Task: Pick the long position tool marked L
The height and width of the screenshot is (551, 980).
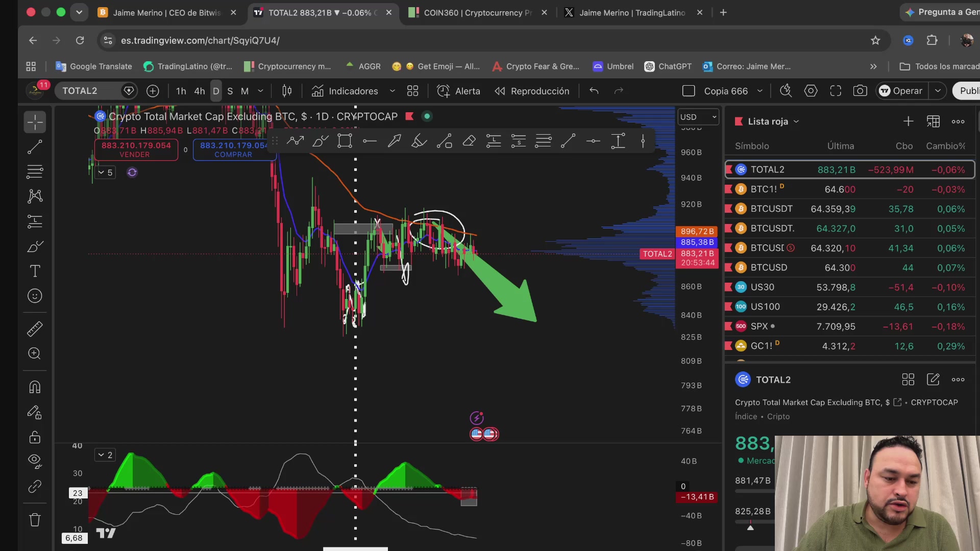Action: [494, 141]
